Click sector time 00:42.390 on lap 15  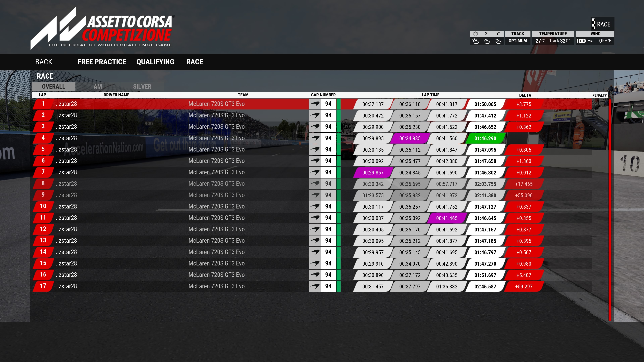tap(447, 264)
